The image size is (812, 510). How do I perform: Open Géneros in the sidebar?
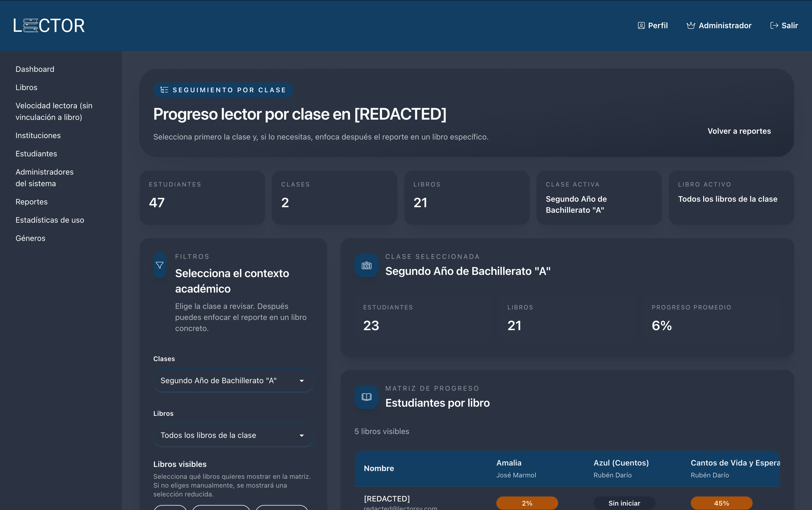(x=30, y=238)
